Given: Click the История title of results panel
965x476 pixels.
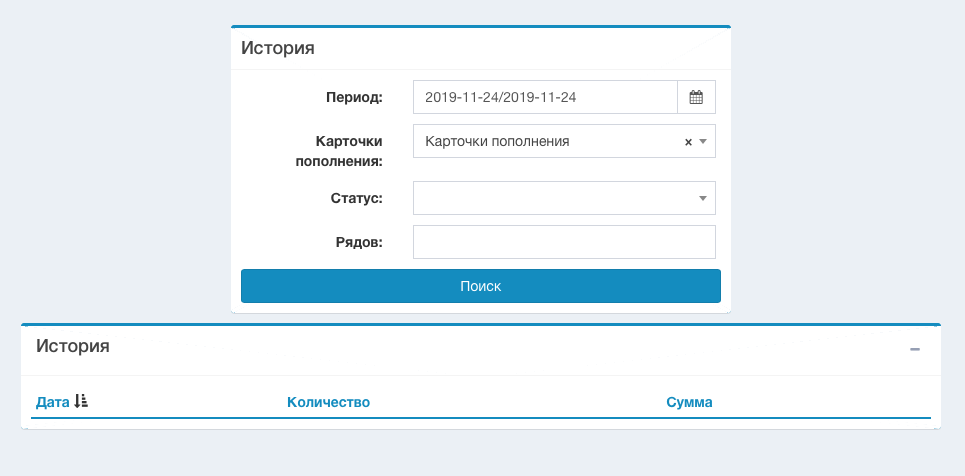Looking at the screenshot, I should [73, 347].
